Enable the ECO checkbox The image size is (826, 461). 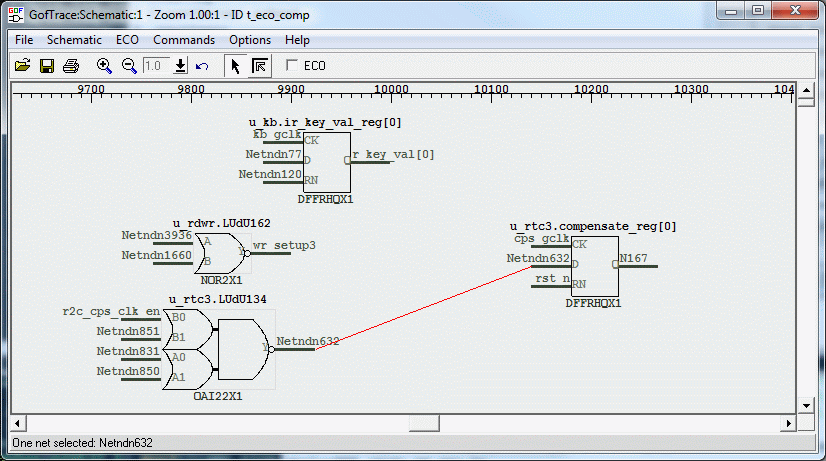click(x=293, y=66)
